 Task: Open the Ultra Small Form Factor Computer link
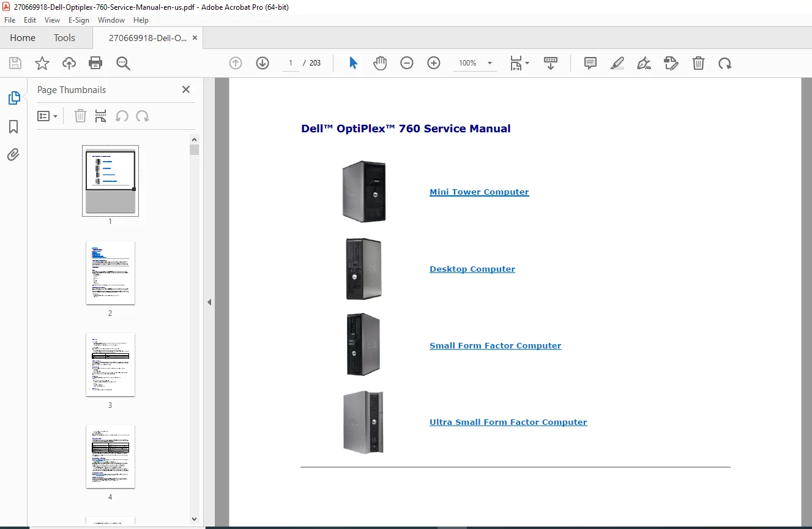coord(508,422)
